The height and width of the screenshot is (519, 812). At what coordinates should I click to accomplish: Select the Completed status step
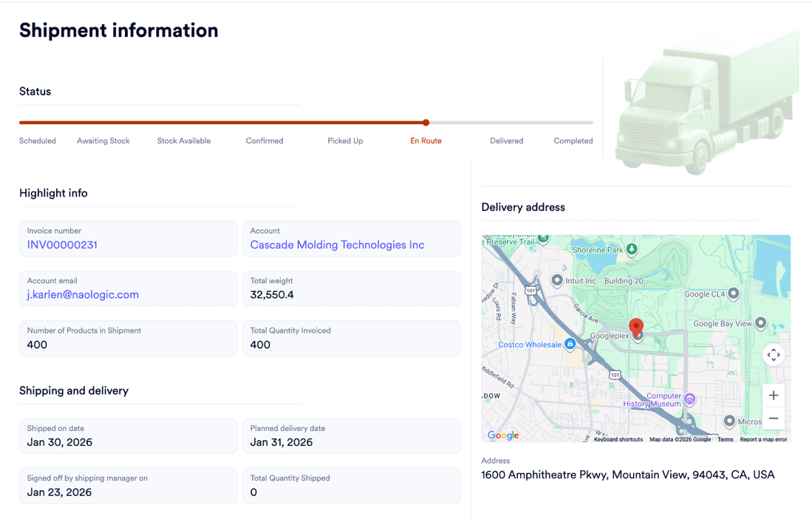click(x=573, y=141)
